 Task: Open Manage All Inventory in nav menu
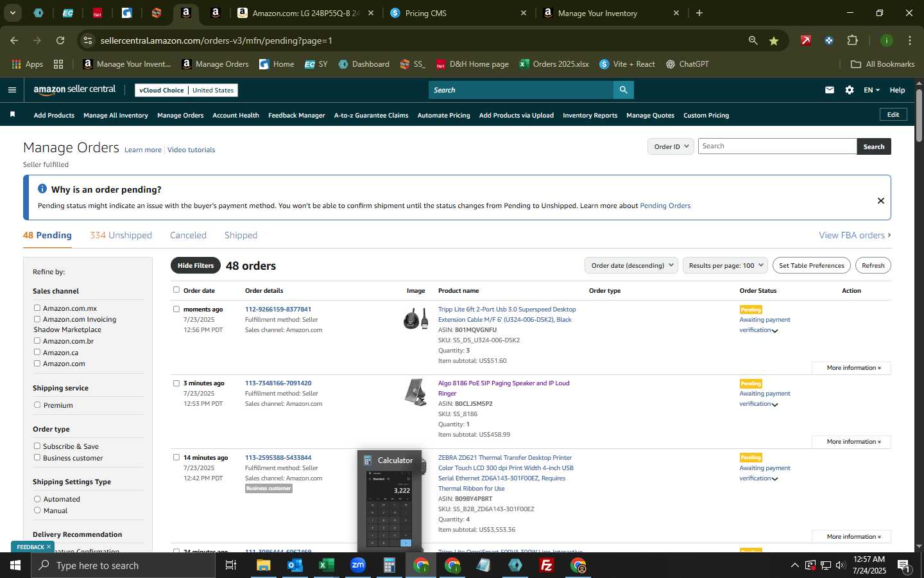116,116
